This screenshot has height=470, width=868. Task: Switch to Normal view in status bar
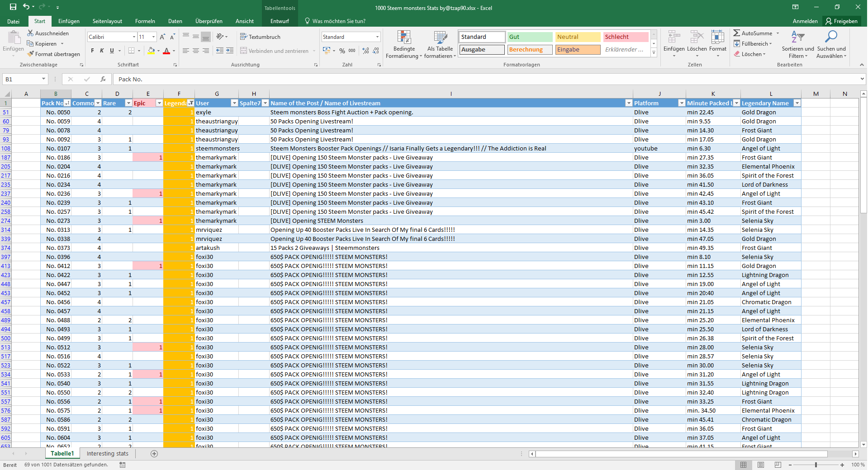click(x=744, y=465)
